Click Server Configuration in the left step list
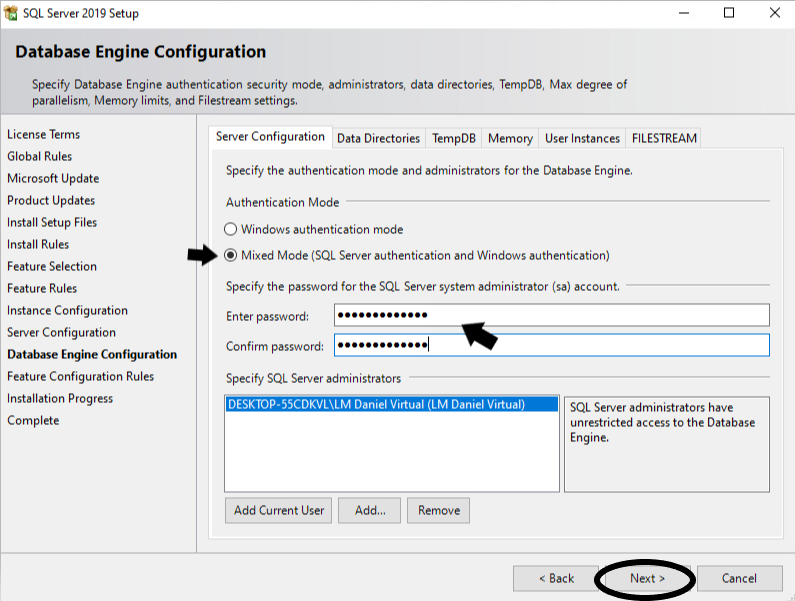795x601 pixels. 61,332
